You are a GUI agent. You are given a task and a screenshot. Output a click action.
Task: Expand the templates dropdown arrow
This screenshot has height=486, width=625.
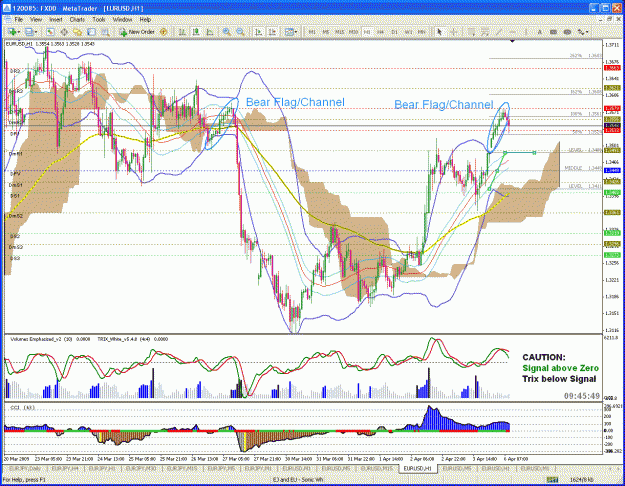(x=296, y=32)
